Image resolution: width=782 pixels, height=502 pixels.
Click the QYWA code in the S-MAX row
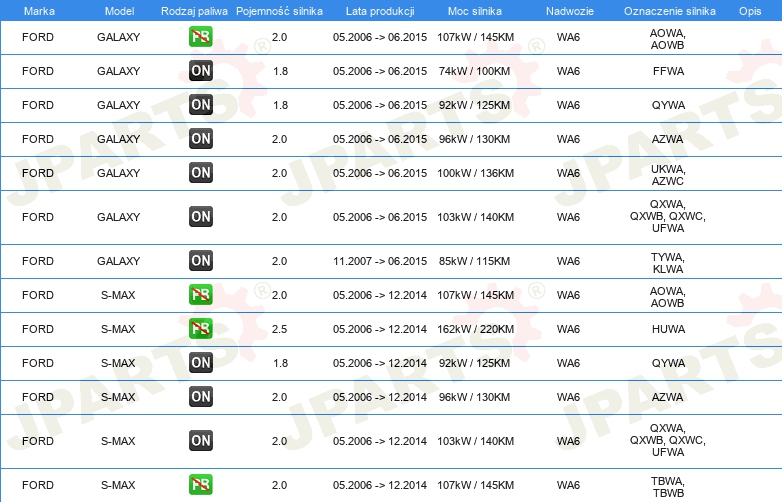[668, 363]
